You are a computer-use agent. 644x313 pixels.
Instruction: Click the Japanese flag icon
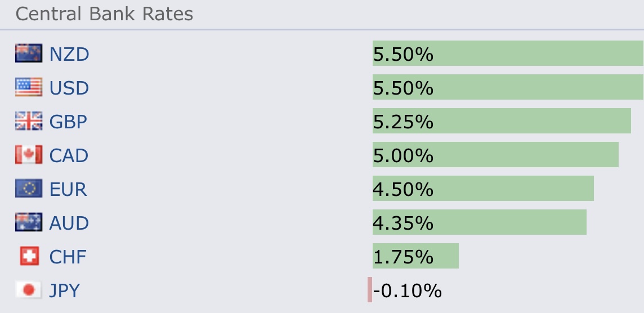[29, 290]
